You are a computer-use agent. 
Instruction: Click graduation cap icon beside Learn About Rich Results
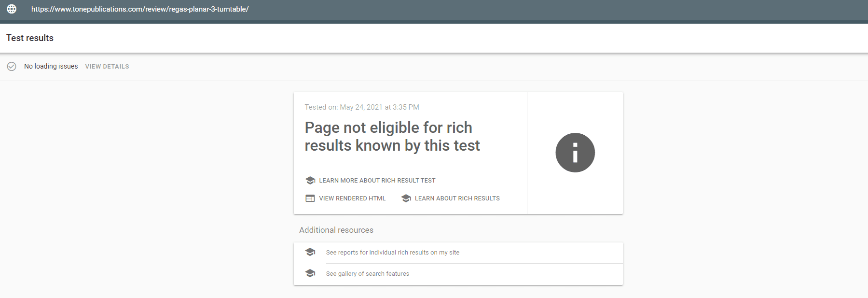coord(406,199)
